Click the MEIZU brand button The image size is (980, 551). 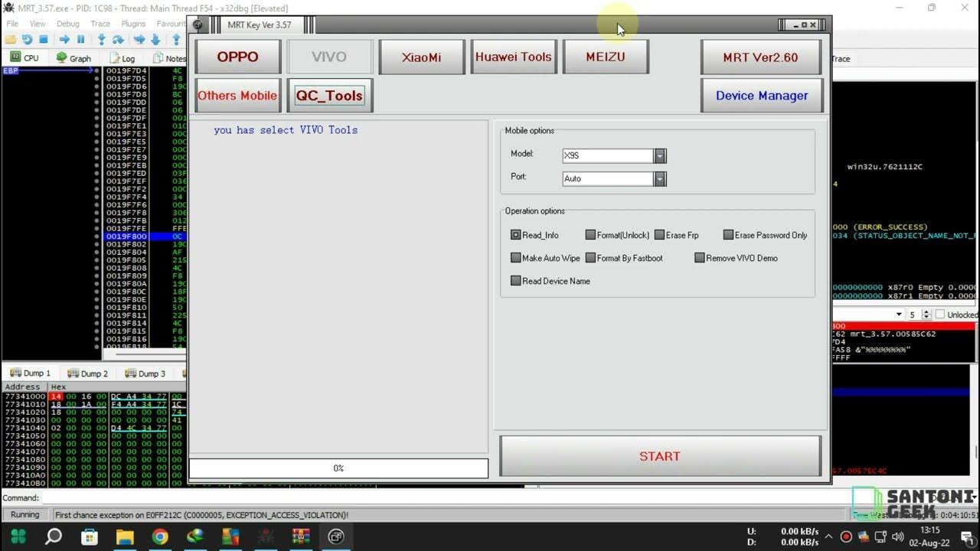605,57
